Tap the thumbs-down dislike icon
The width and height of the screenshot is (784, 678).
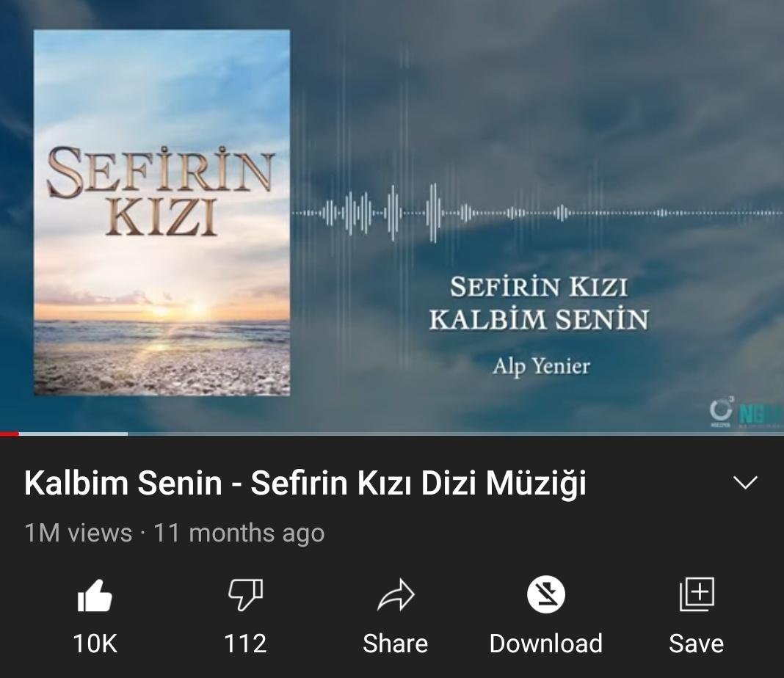pos(245,594)
